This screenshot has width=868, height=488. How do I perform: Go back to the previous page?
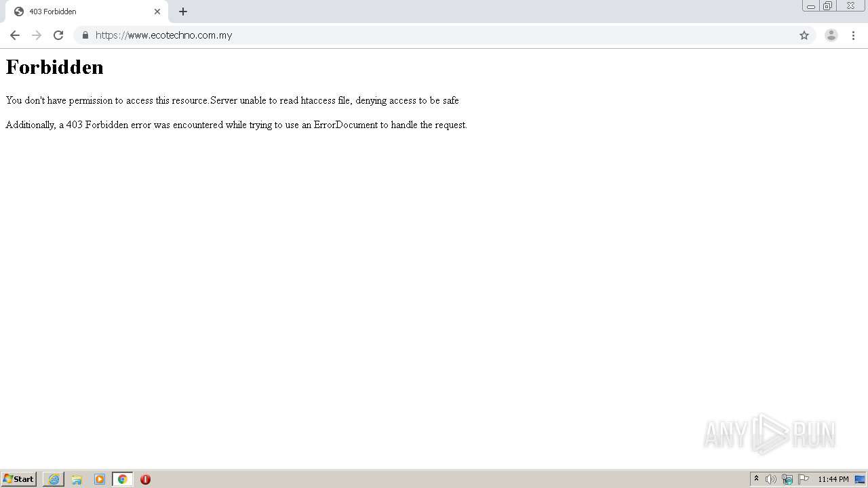point(15,35)
